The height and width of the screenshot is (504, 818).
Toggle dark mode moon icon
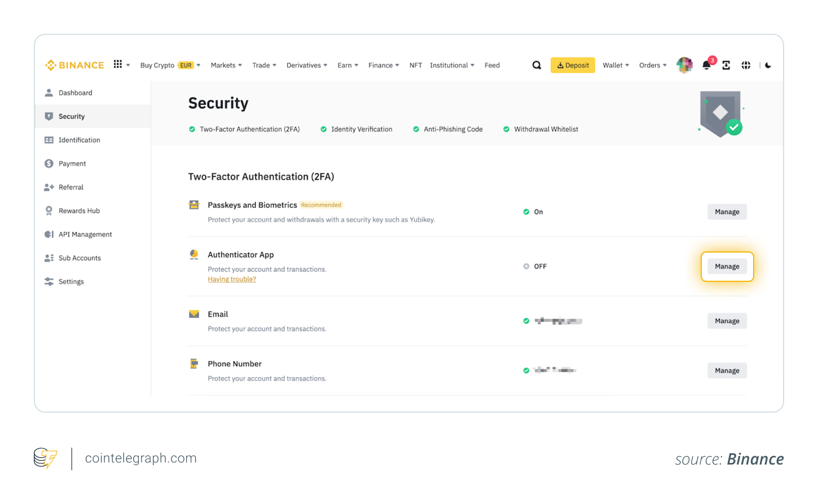click(x=768, y=65)
